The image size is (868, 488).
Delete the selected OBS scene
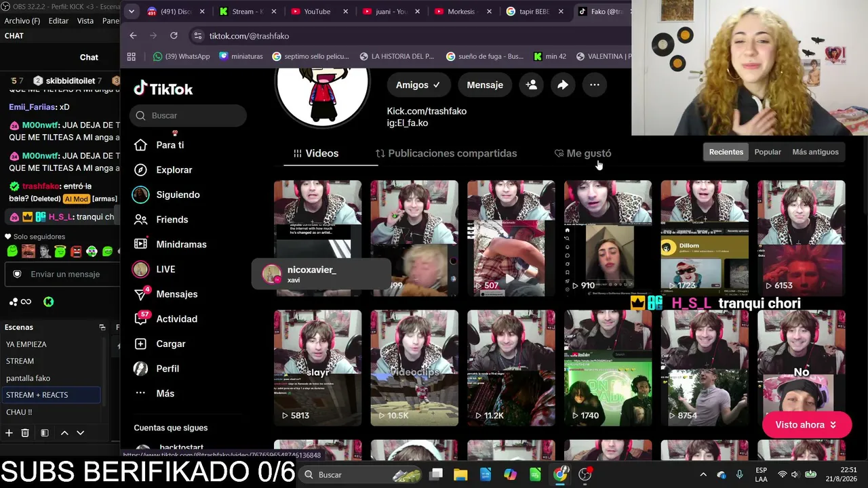[x=25, y=433]
